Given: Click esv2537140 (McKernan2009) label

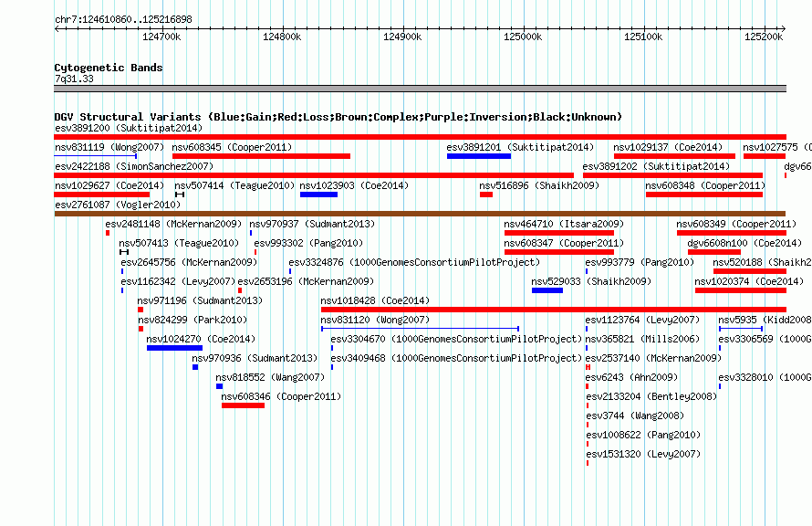Looking at the screenshot, I should coord(653,358).
